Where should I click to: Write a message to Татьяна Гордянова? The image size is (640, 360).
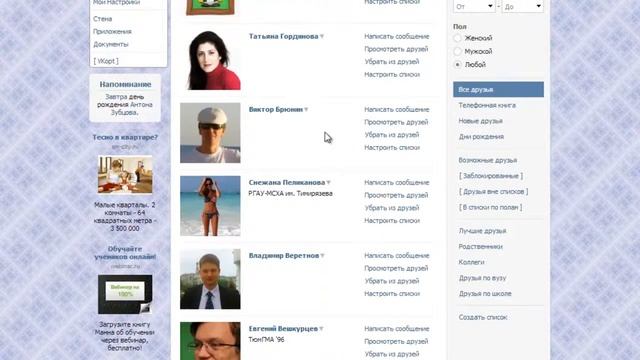coord(397,36)
